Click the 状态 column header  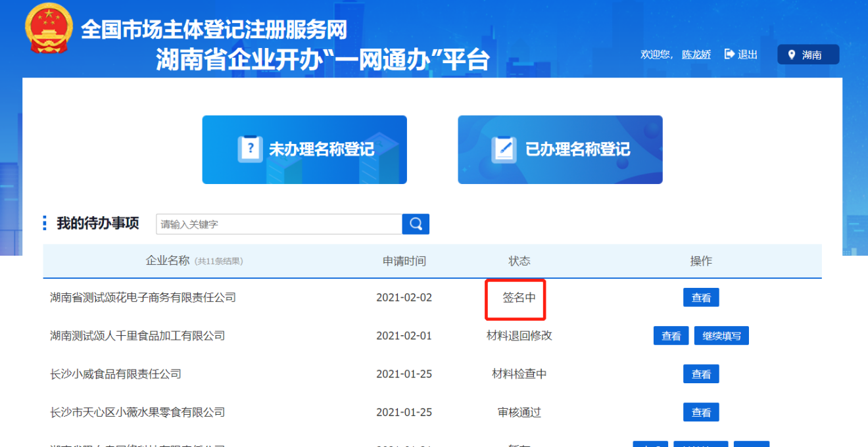click(x=519, y=261)
